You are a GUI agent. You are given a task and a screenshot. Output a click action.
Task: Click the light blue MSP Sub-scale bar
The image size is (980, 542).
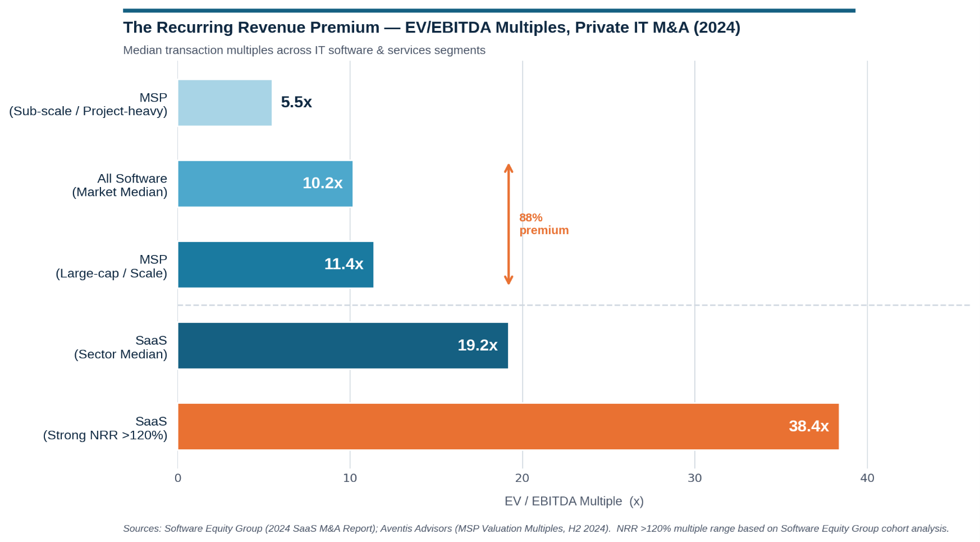click(225, 103)
